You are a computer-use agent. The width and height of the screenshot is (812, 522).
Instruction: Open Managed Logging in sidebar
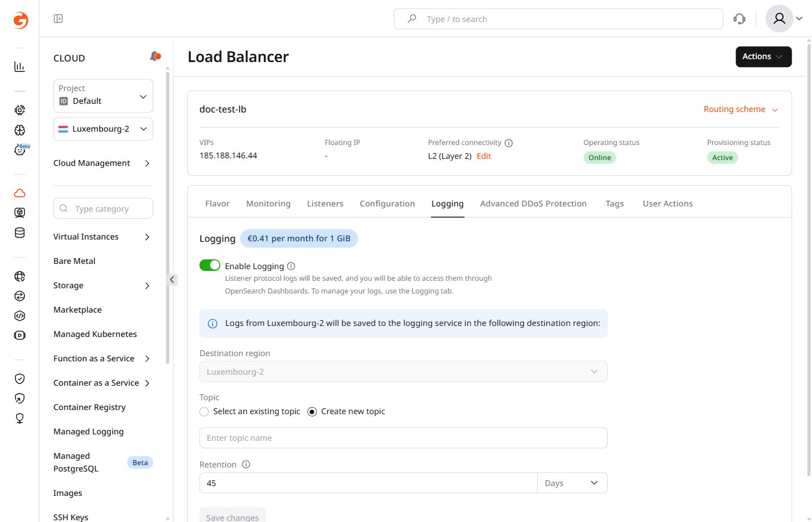[88, 432]
